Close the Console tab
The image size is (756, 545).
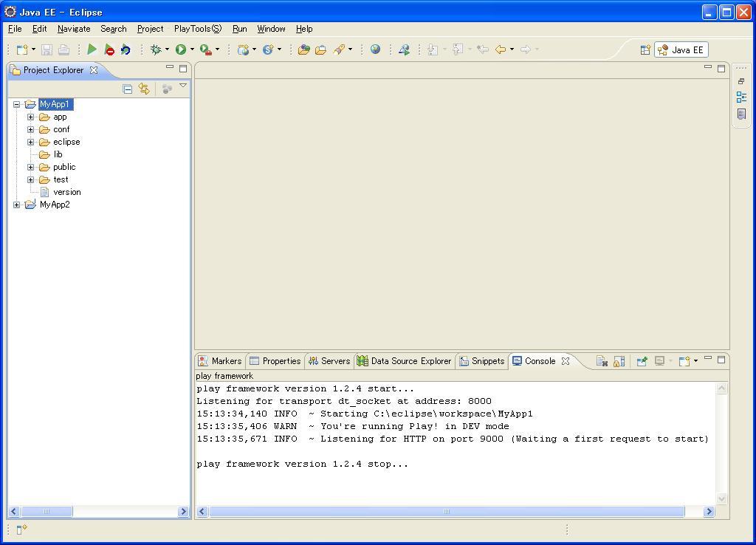click(566, 361)
